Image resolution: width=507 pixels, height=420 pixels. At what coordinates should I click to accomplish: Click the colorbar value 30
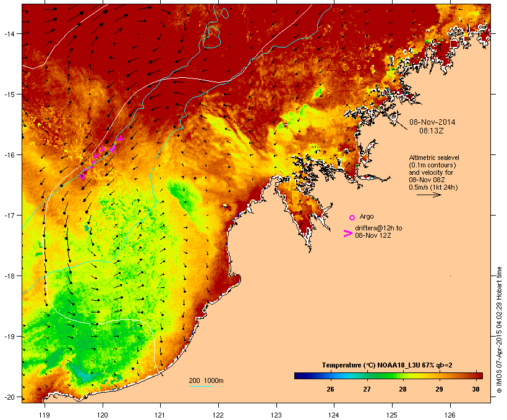(475, 389)
